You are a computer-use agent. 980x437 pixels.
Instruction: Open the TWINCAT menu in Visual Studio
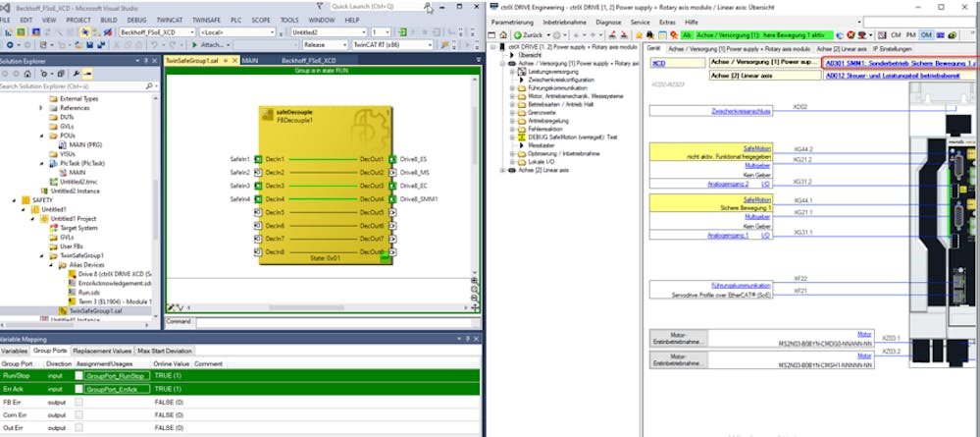[169, 20]
